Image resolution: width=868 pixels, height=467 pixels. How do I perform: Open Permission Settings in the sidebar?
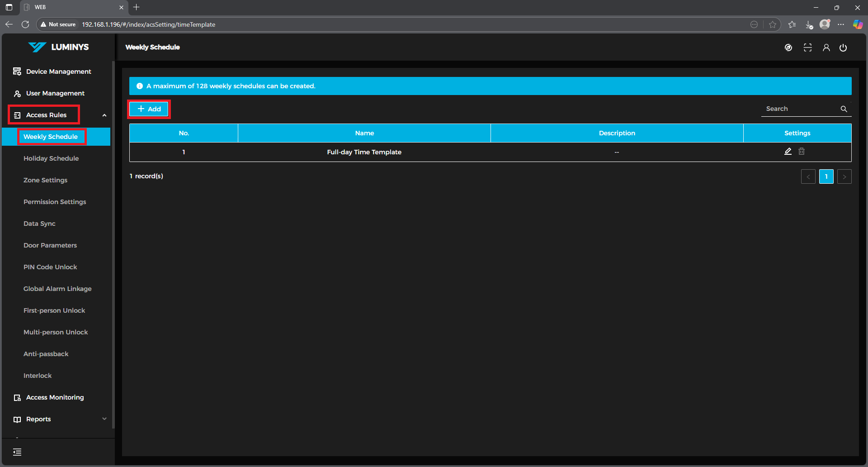click(55, 202)
